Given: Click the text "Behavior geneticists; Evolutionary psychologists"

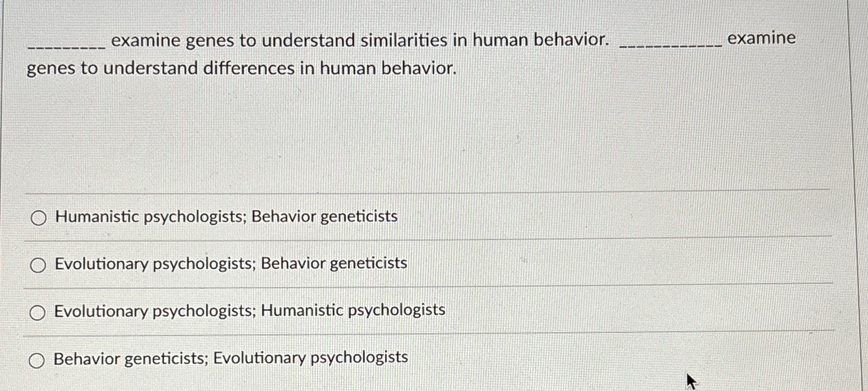Looking at the screenshot, I should pyautogui.click(x=229, y=357).
